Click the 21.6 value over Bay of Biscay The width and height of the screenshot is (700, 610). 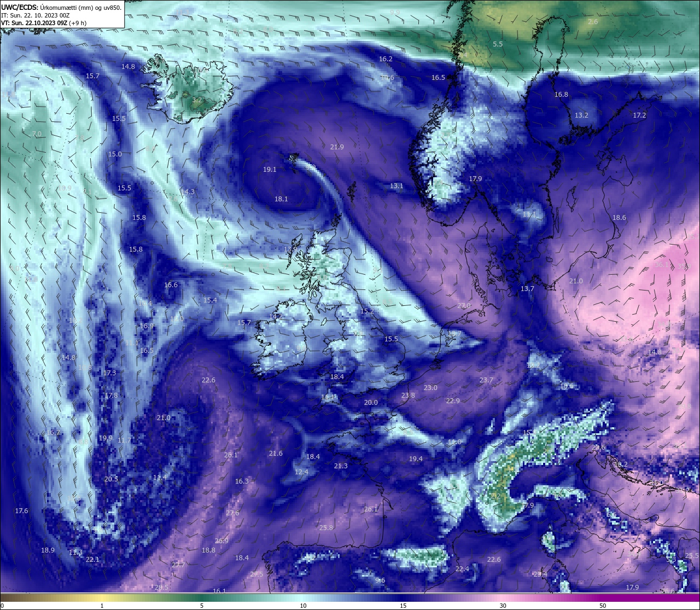pyautogui.click(x=276, y=454)
